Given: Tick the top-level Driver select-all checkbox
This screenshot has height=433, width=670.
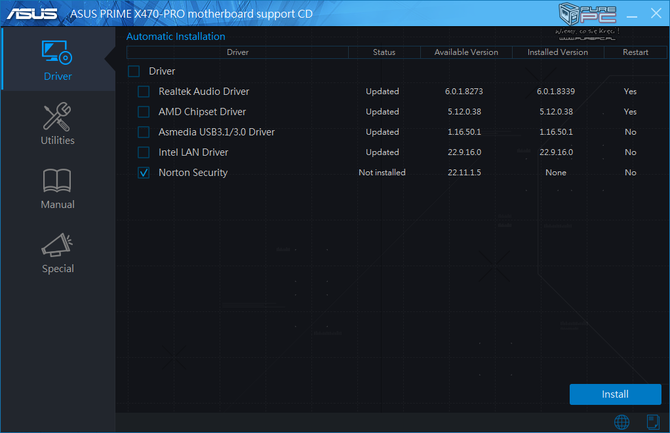Looking at the screenshot, I should (x=134, y=71).
